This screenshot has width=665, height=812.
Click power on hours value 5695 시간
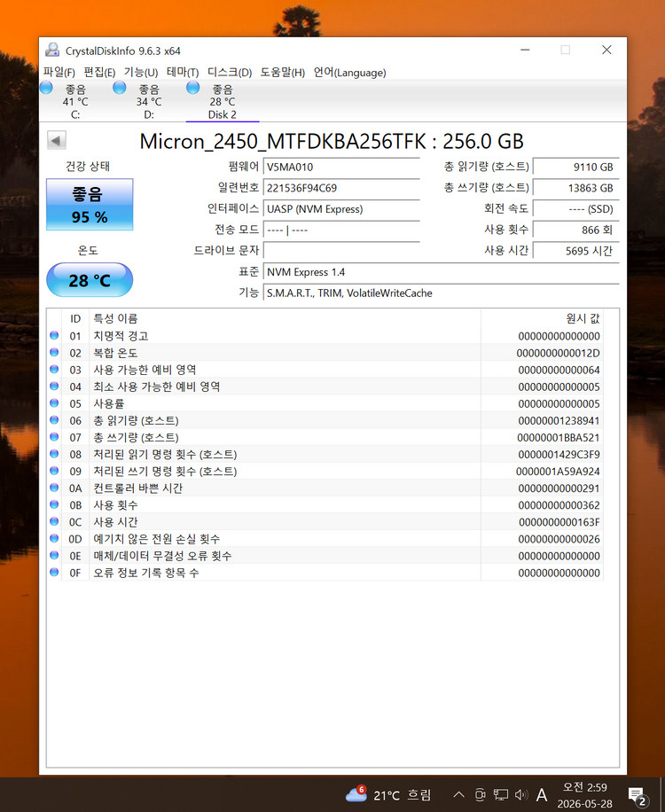tap(576, 251)
